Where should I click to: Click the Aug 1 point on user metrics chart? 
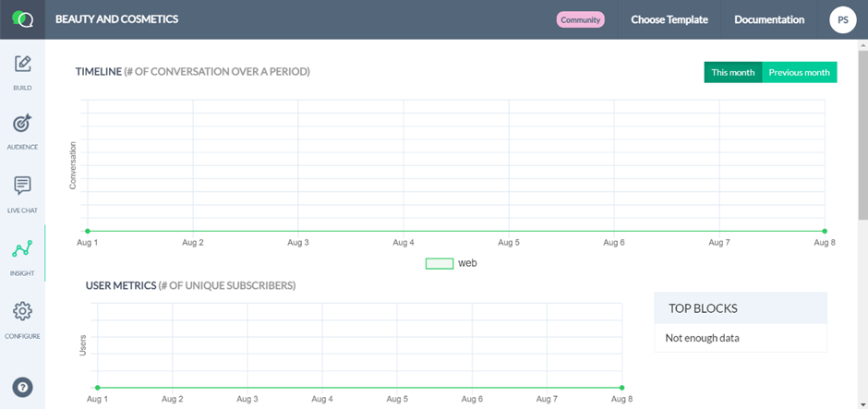(x=98, y=388)
